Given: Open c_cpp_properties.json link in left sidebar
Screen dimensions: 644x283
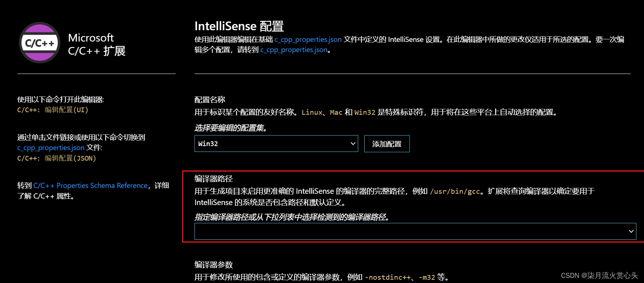Looking at the screenshot, I should 51,148.
